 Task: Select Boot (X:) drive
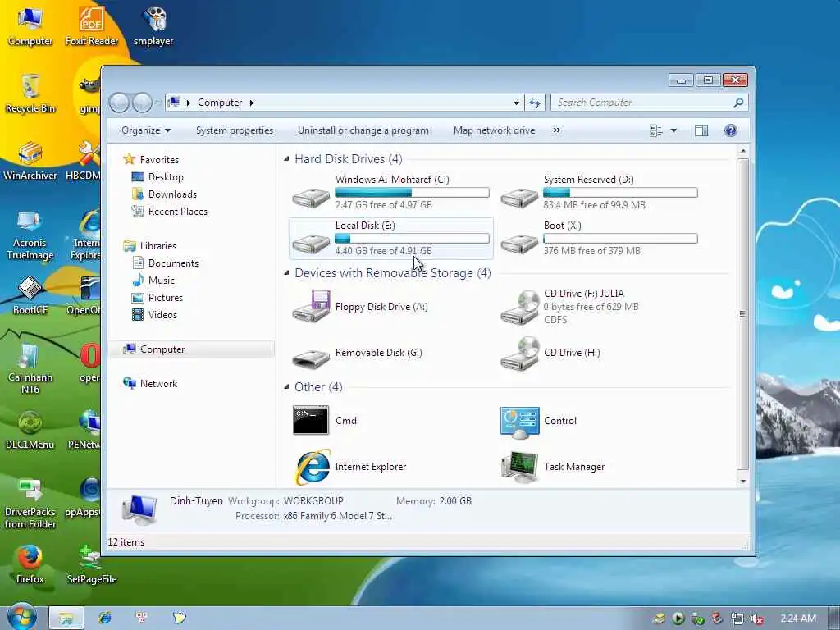(599, 238)
